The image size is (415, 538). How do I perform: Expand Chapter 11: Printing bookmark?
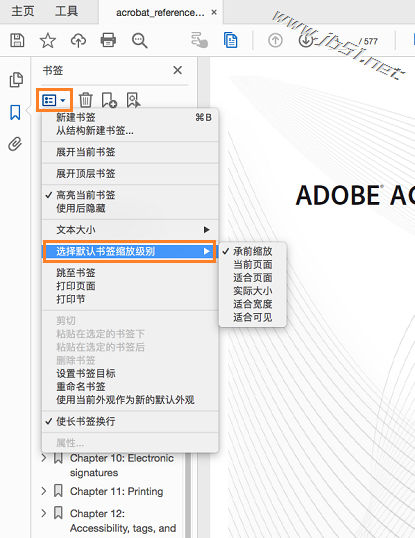coord(44,491)
